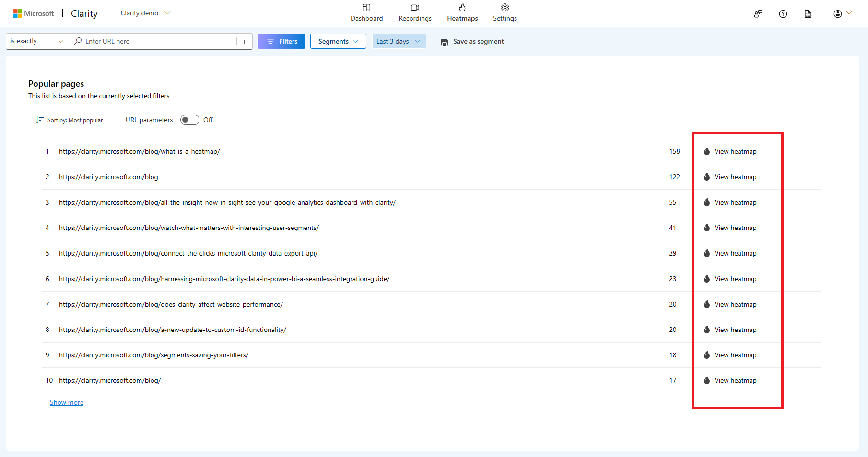This screenshot has height=457, width=868.
Task: Select the all-the-insight-now-in-sight URL
Action: pyautogui.click(x=227, y=202)
